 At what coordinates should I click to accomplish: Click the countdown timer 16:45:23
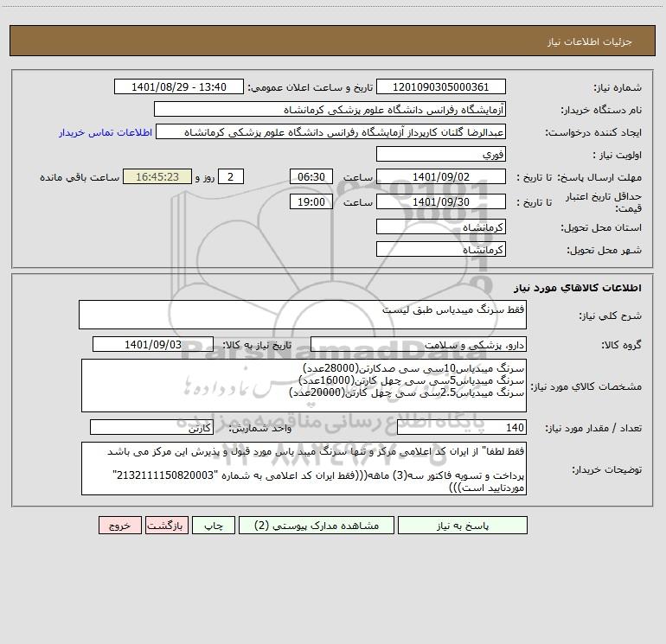(x=157, y=176)
